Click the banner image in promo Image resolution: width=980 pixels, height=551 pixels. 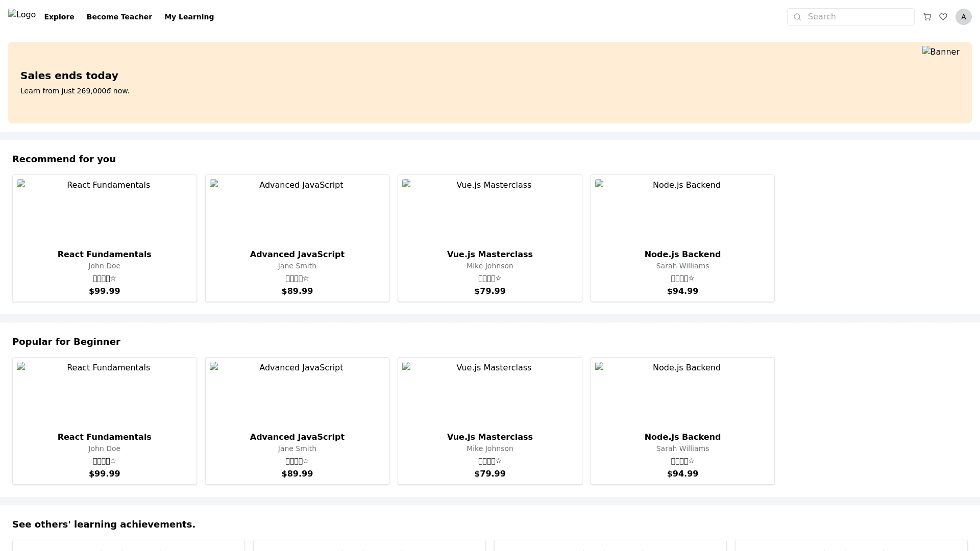coord(940,52)
